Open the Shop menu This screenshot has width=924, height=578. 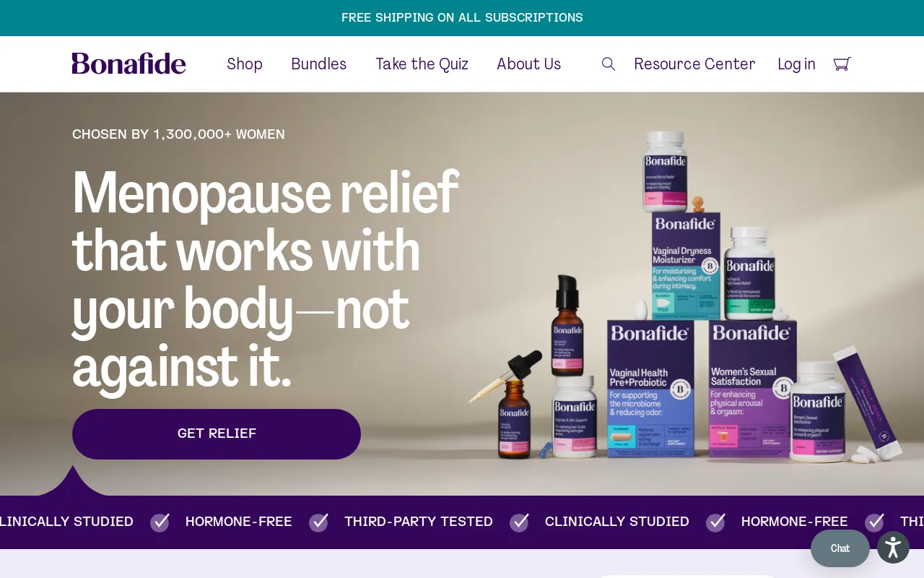coord(245,64)
